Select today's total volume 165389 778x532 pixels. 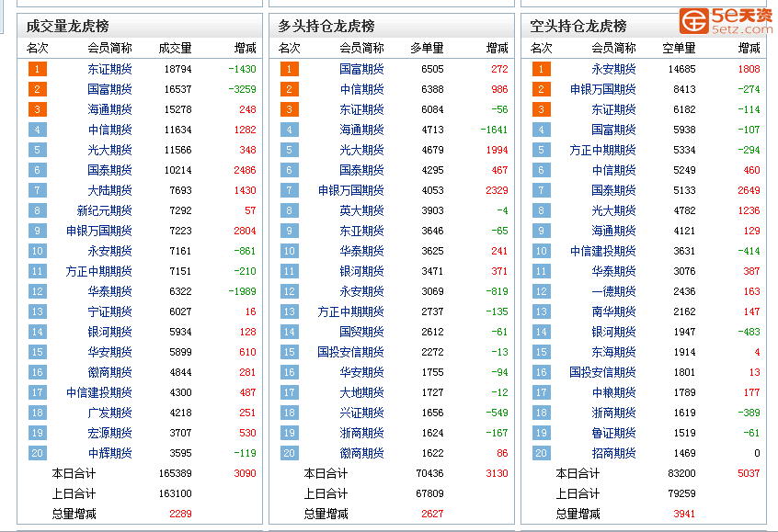point(175,473)
